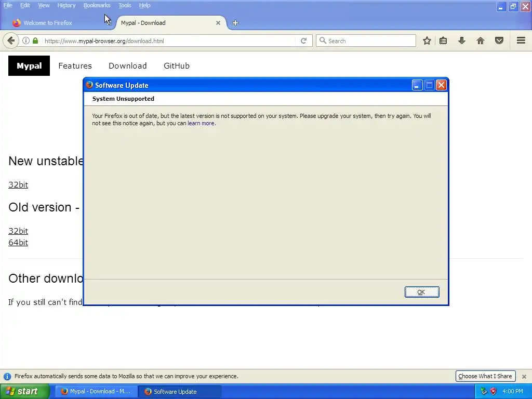Open the History menu
Viewport: 532px width, 399px height.
66,5
